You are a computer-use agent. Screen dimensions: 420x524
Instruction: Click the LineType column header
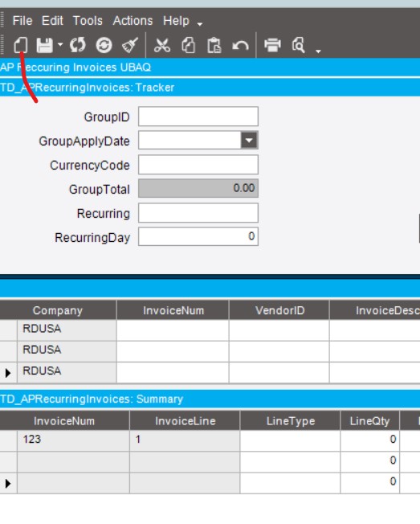pyautogui.click(x=291, y=421)
